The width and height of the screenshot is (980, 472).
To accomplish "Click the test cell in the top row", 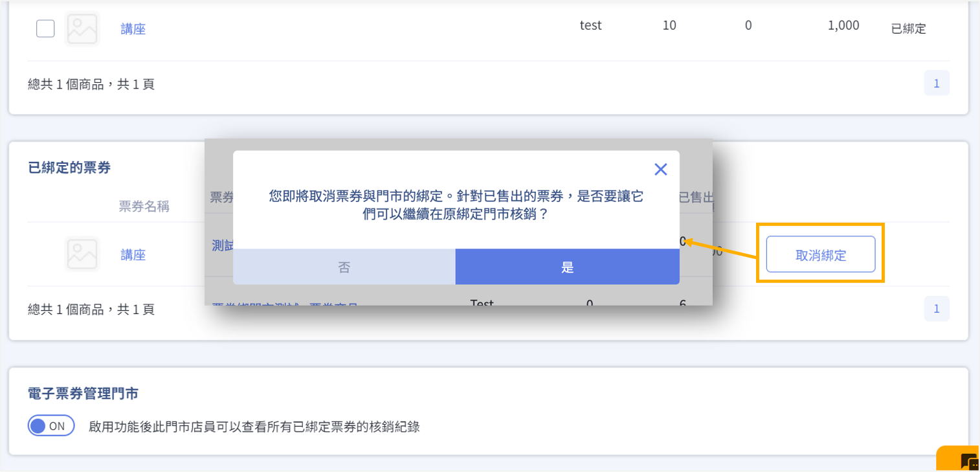I will (590, 26).
